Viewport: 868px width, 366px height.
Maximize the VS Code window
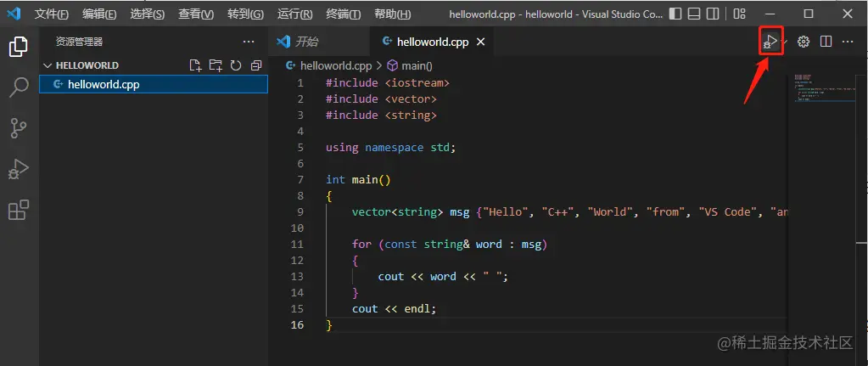(809, 14)
